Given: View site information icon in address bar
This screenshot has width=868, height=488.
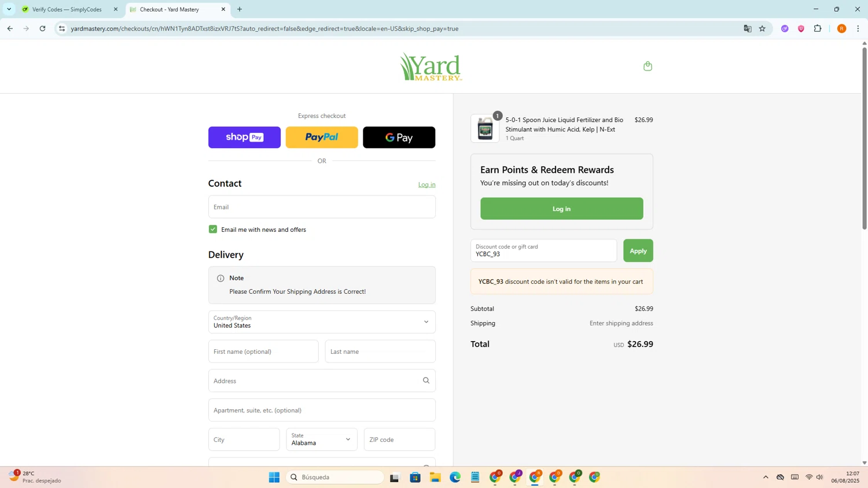Looking at the screenshot, I should [62, 28].
